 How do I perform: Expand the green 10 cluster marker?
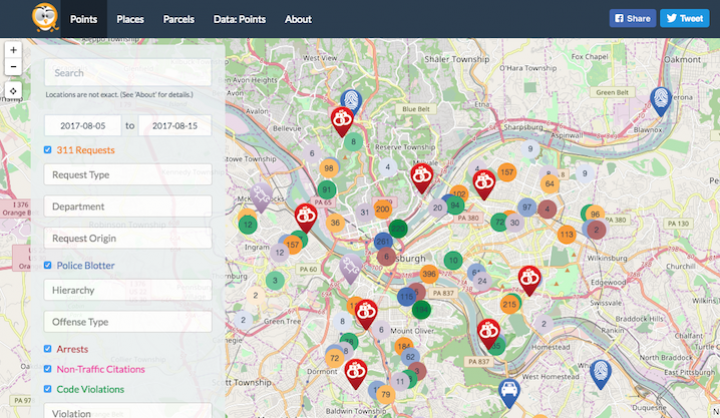click(x=453, y=260)
